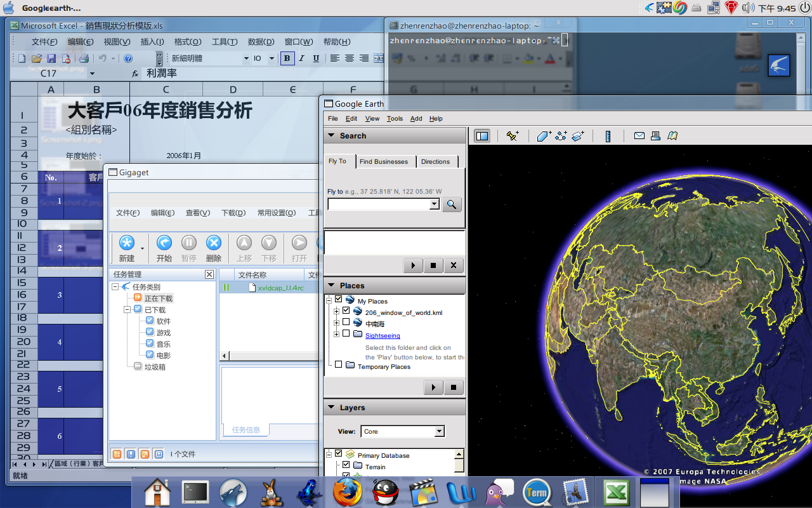
Task: Click the Excel help question mark icon
Action: 128,58
